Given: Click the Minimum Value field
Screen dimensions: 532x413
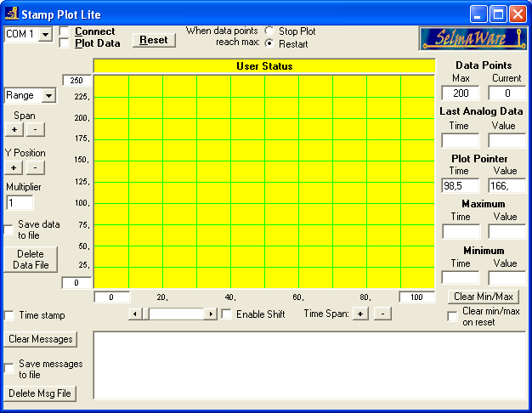Looking at the screenshot, I should (x=507, y=278).
